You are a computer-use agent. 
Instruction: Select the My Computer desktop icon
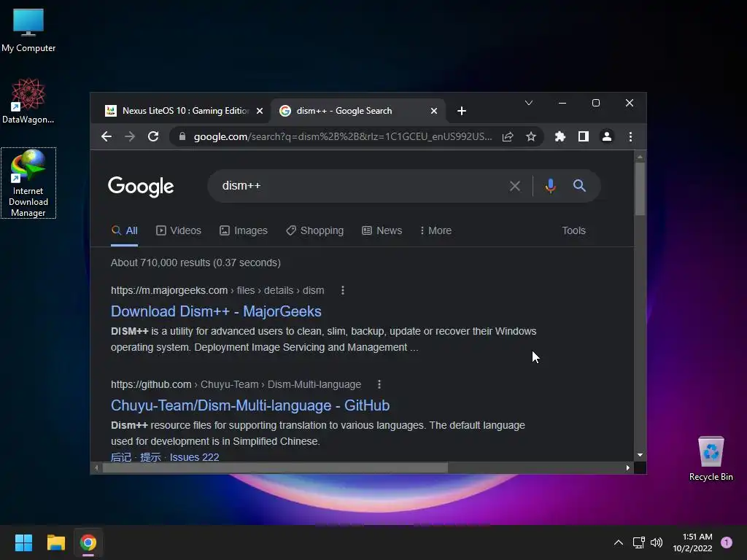click(x=28, y=30)
